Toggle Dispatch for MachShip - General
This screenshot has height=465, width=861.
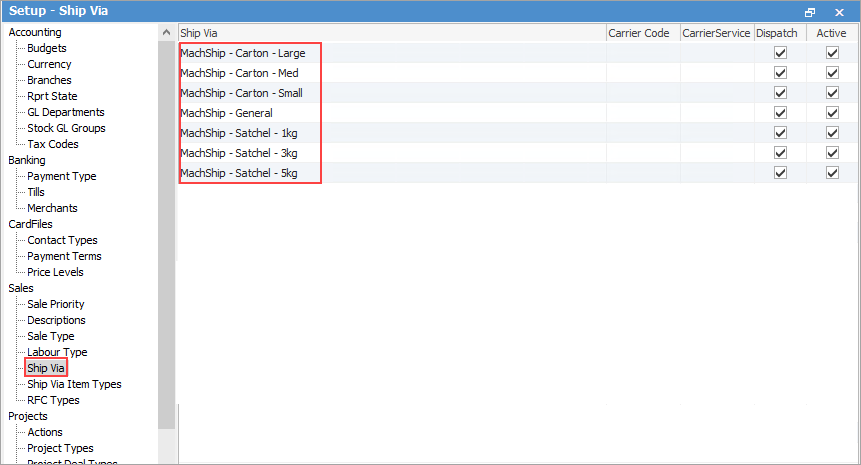780,113
